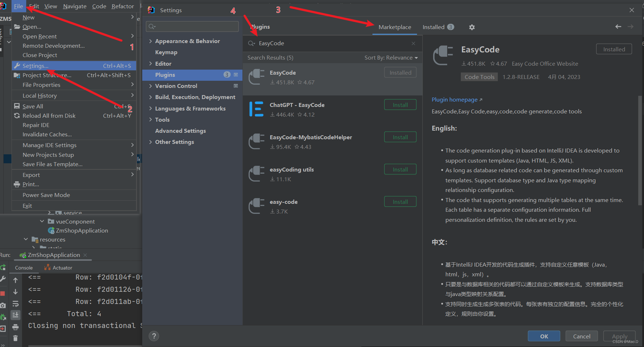Click the Version Control project-level marker icon
This screenshot has height=347, width=644.
pos(236,86)
